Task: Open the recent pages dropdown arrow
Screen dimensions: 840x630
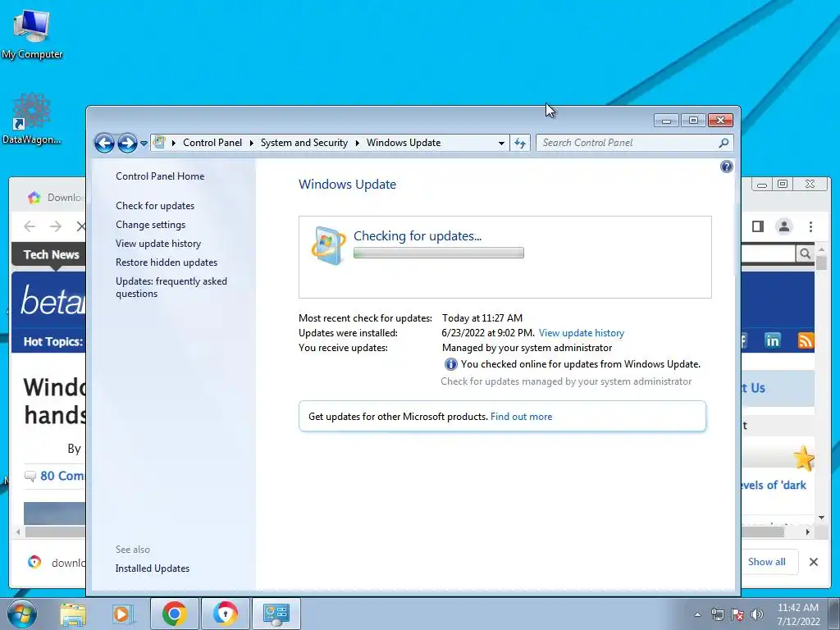Action: point(144,144)
